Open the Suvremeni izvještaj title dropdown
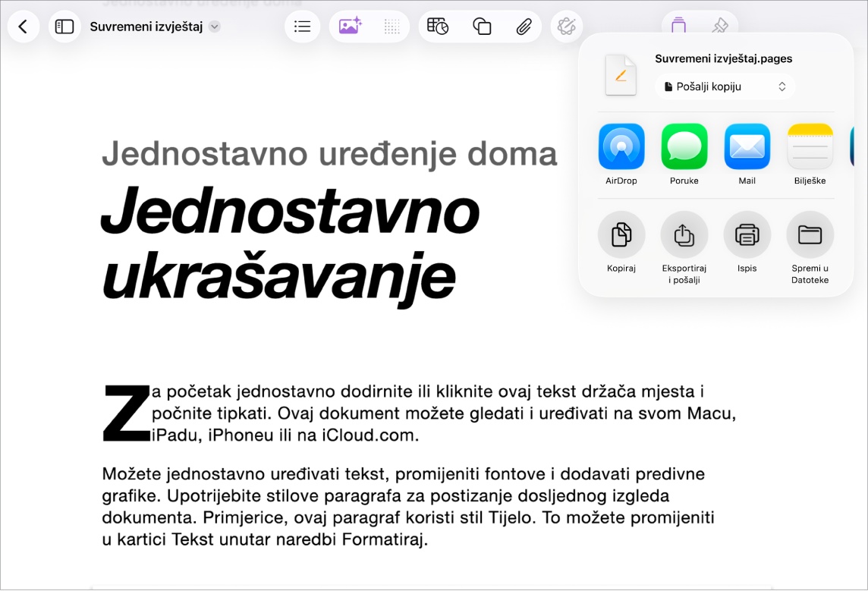Screen dimensions: 868x591 coord(215,27)
